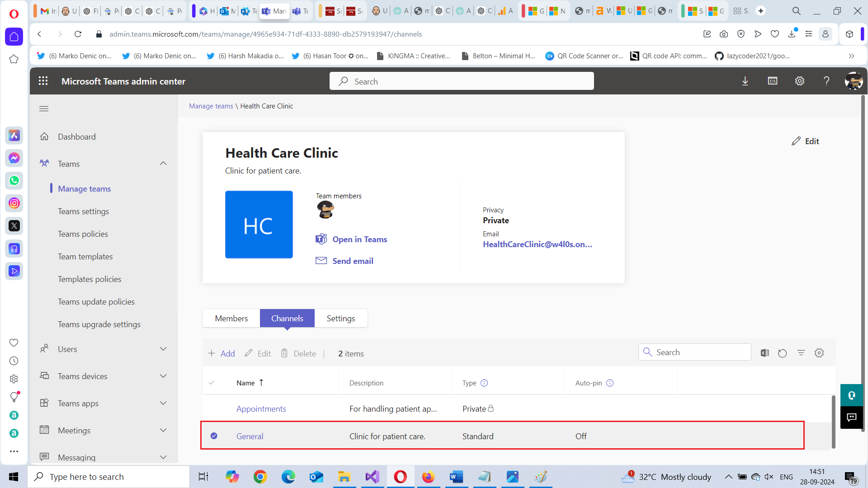Switch to the Members tab
The image size is (868, 488).
[231, 318]
